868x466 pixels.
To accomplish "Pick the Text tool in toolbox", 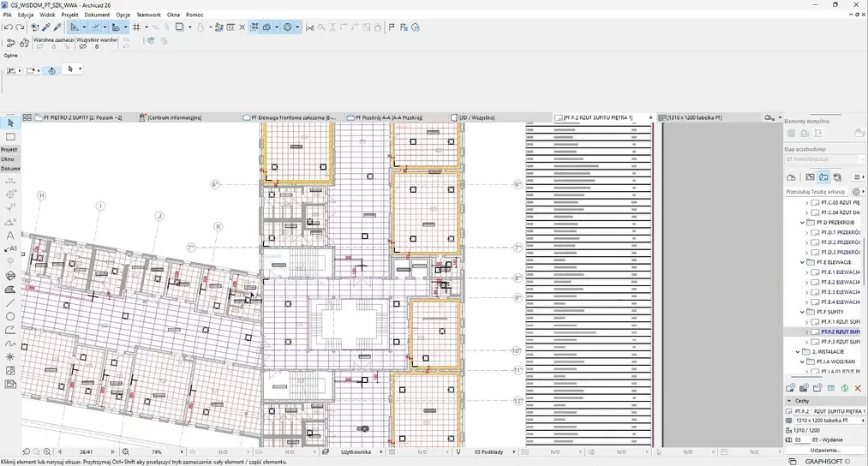I will tap(10, 235).
